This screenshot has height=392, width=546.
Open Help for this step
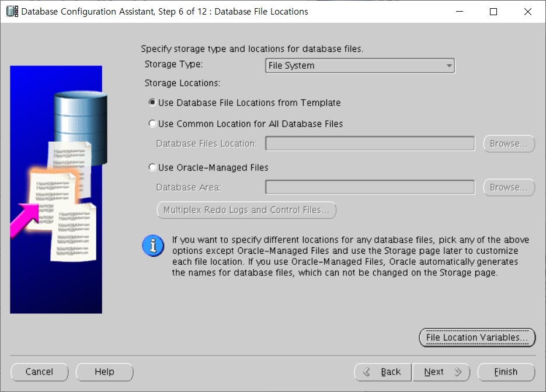[x=105, y=372]
